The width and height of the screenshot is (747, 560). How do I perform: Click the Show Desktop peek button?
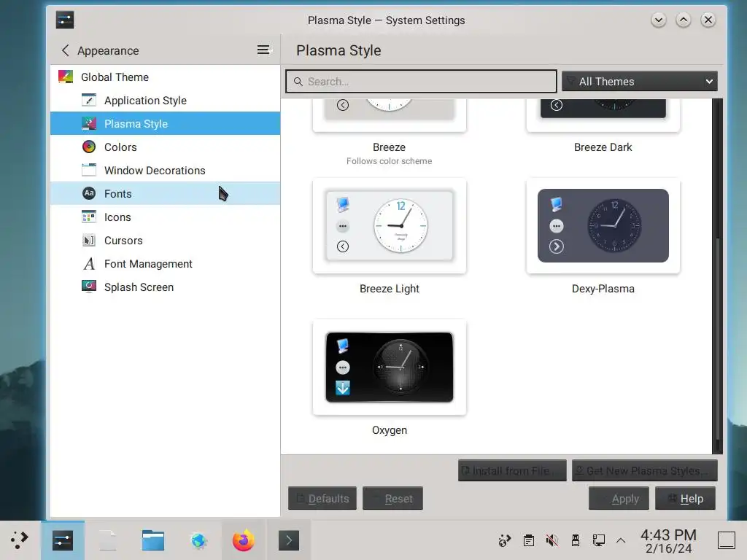[x=727, y=540]
